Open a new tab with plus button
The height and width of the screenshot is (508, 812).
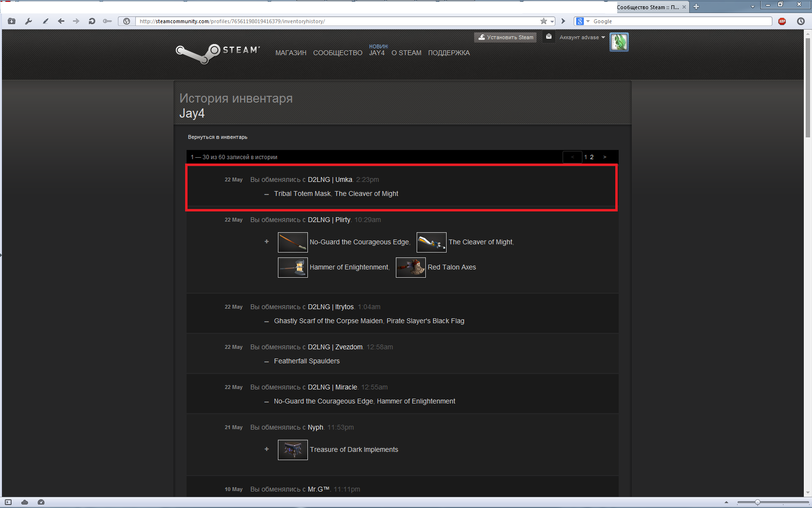pyautogui.click(x=696, y=7)
